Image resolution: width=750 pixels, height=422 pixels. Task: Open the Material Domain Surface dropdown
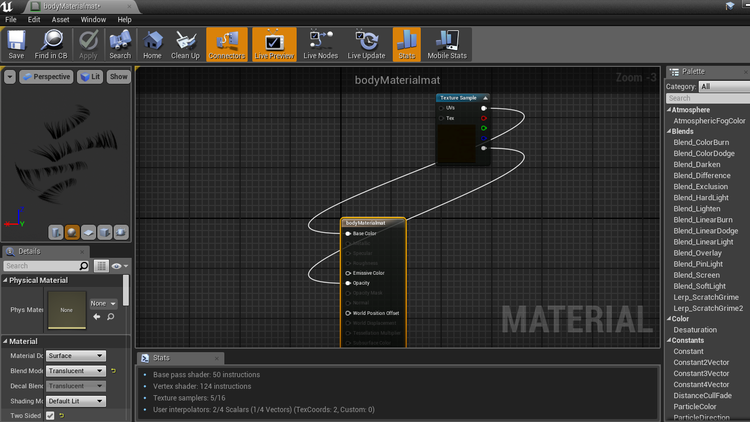76,356
